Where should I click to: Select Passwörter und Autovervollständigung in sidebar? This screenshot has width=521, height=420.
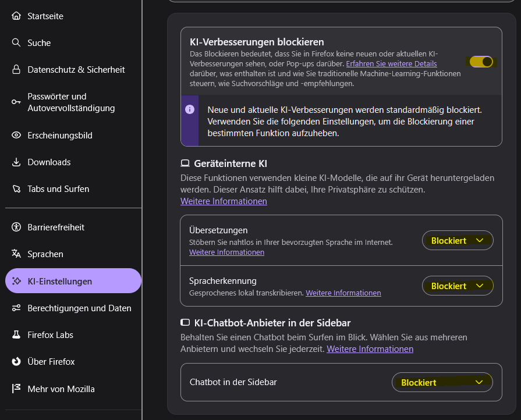point(73,102)
